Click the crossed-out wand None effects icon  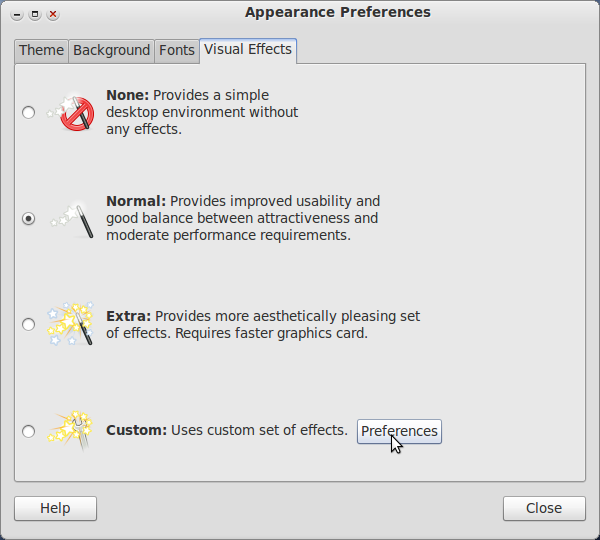[x=71, y=113]
